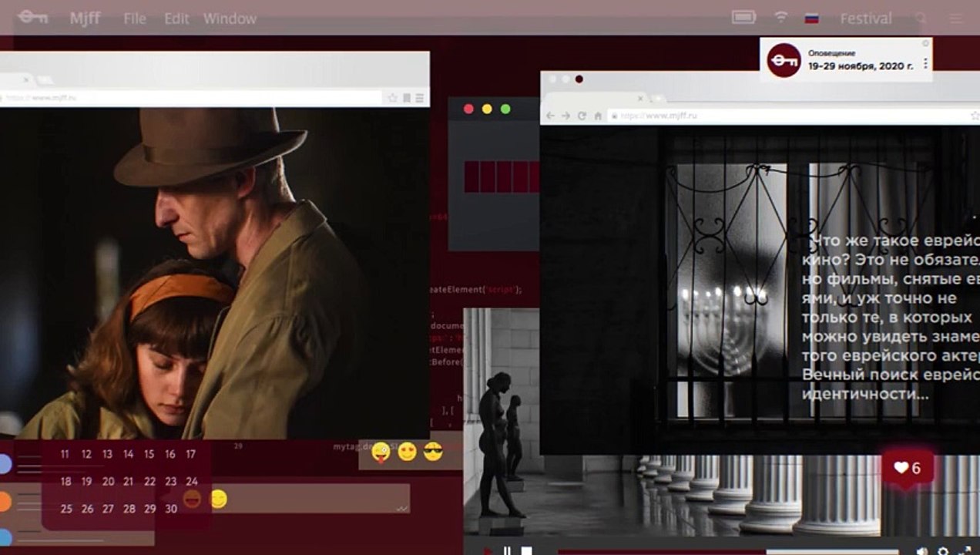Go forward in the right browser window

[x=566, y=116]
